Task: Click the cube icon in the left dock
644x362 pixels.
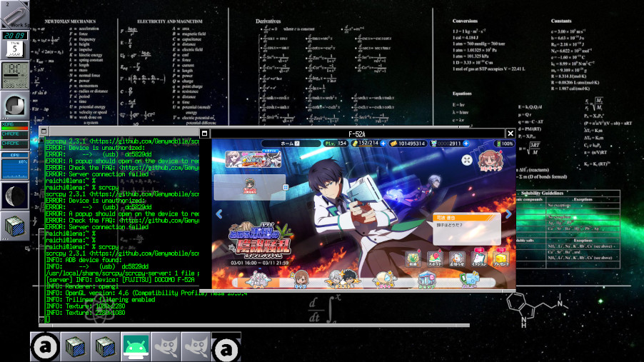Action: pos(15,226)
